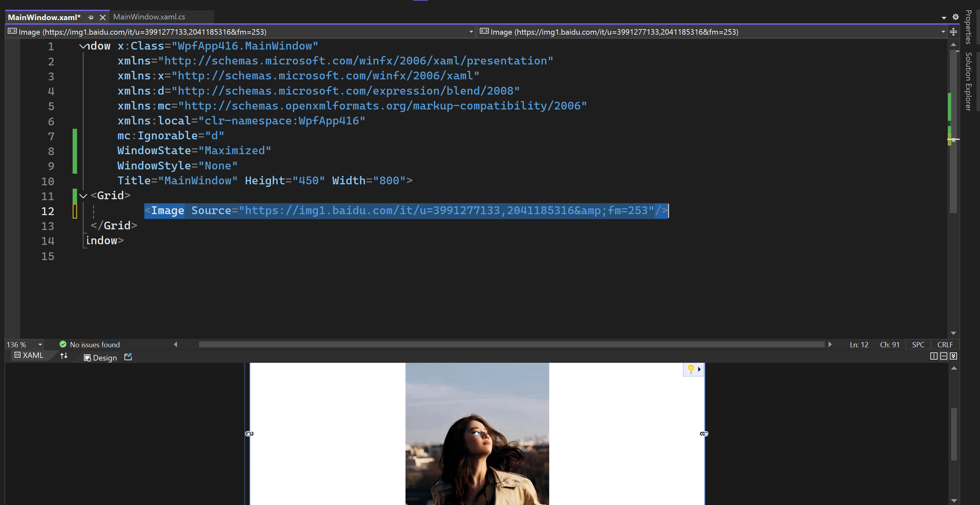
Task: Toggle SPC whitespace mode indicator
Action: pyautogui.click(x=918, y=345)
